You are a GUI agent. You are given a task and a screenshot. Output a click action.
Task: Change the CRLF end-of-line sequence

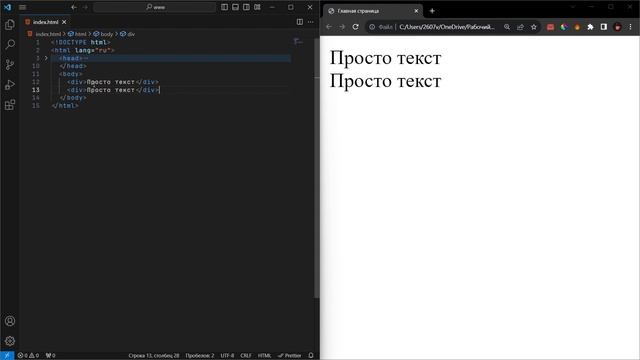pyautogui.click(x=246, y=356)
